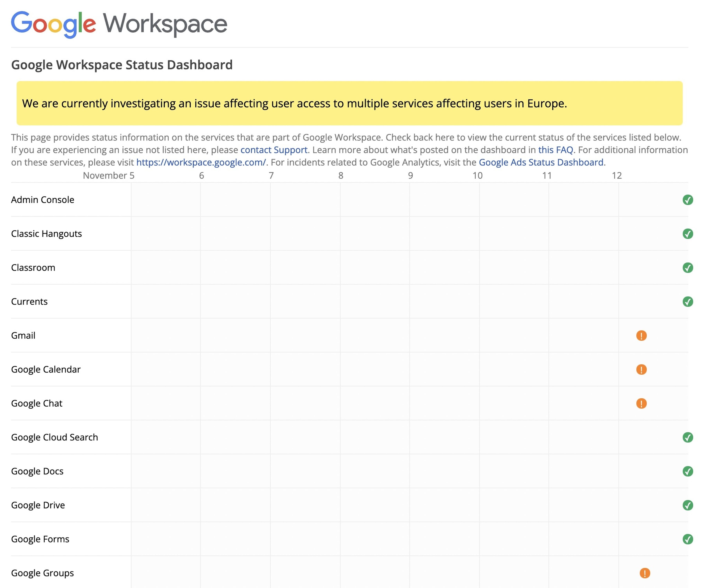This screenshot has width=707, height=588.
Task: Open the contact Support link
Action: click(x=274, y=150)
